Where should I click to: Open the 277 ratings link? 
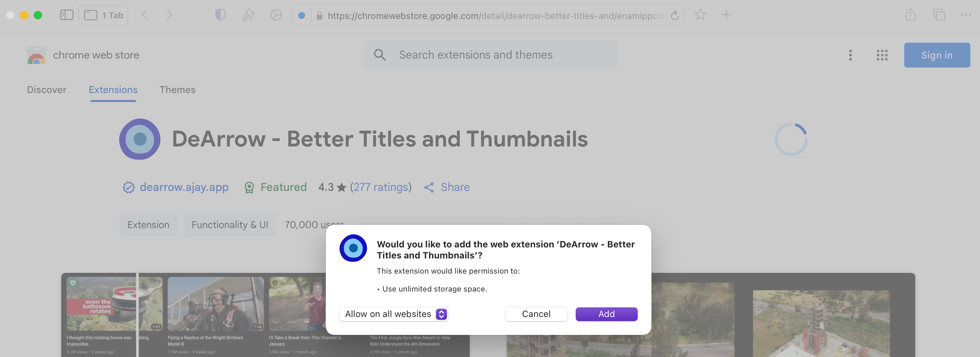tap(381, 187)
